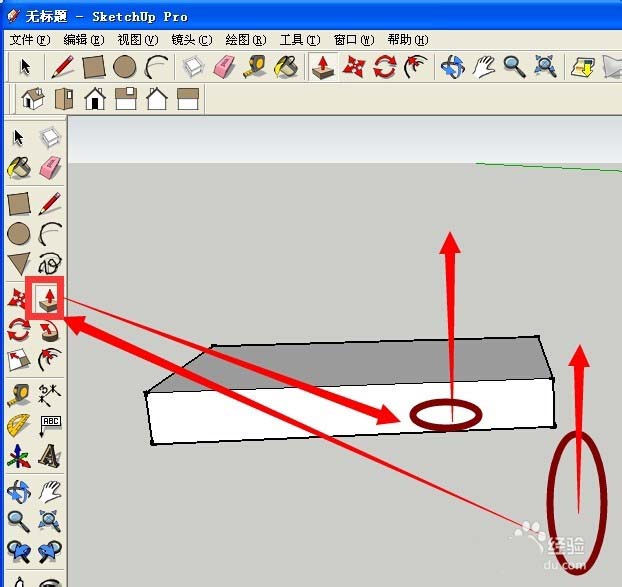Choose Circle tool in left palette
Viewport: 622px width, 587px height.
coord(19,233)
